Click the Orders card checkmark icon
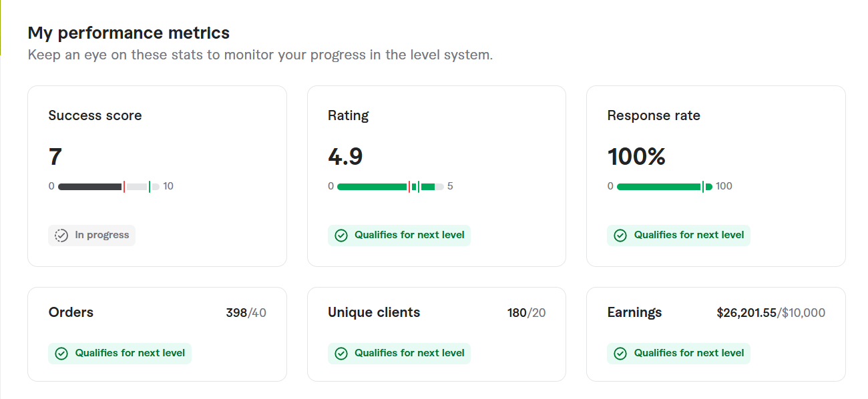 point(61,354)
